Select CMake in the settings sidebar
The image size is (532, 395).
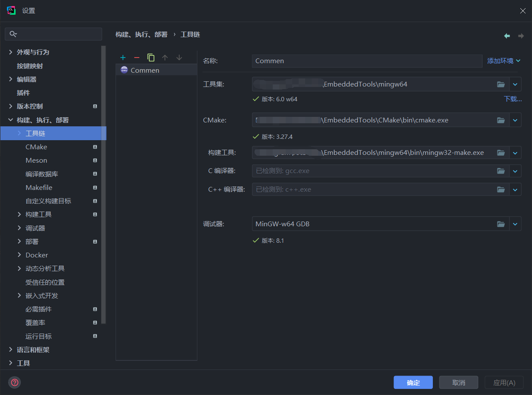(36, 147)
